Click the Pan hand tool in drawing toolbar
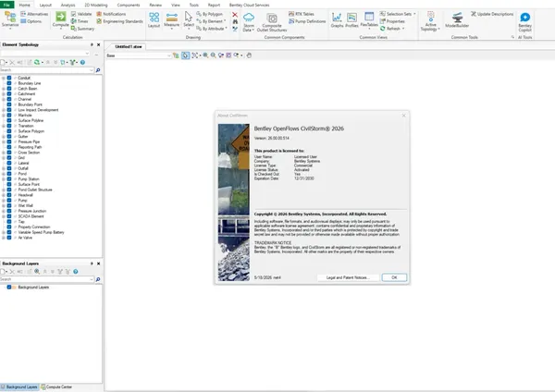The image size is (555, 392). (x=249, y=55)
